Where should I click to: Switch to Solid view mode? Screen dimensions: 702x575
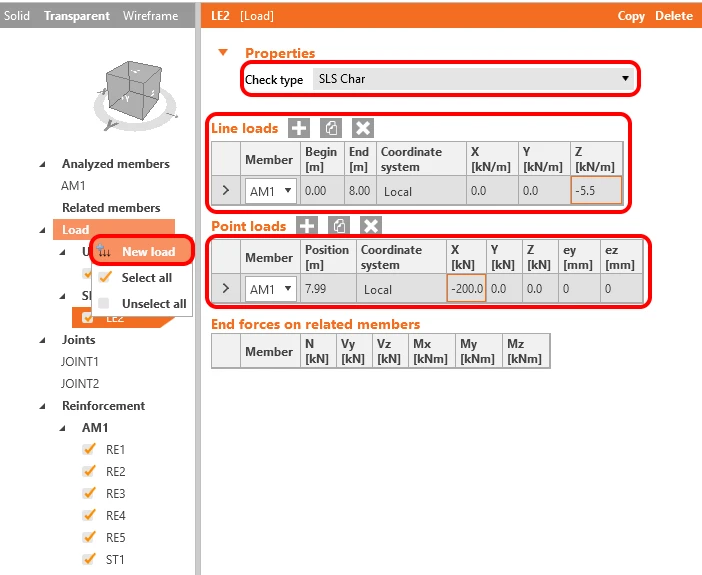[x=17, y=16]
